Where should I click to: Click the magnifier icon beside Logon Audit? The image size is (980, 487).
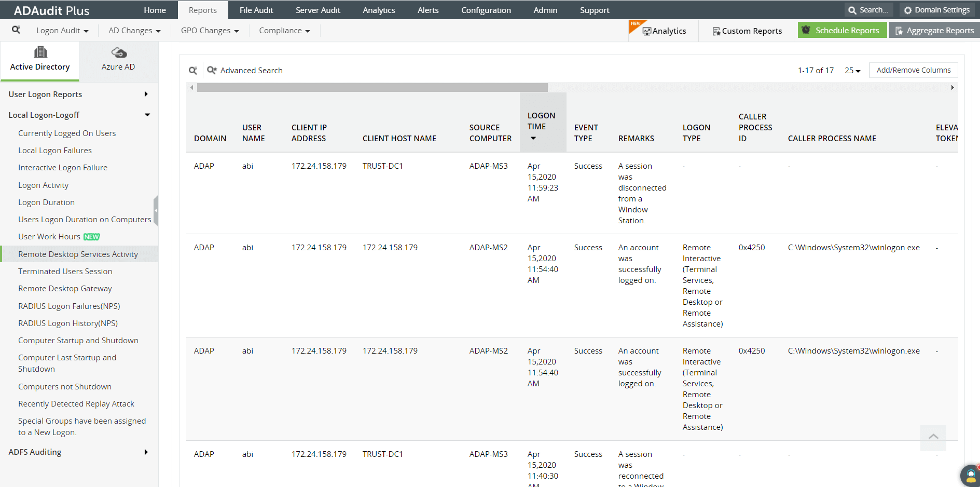click(x=16, y=30)
